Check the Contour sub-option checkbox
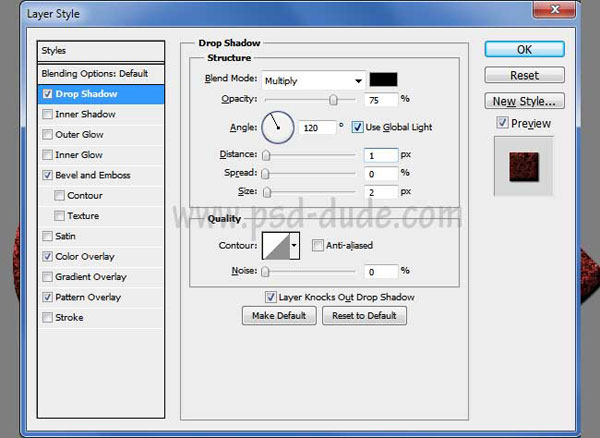This screenshot has width=600, height=438. click(x=59, y=195)
